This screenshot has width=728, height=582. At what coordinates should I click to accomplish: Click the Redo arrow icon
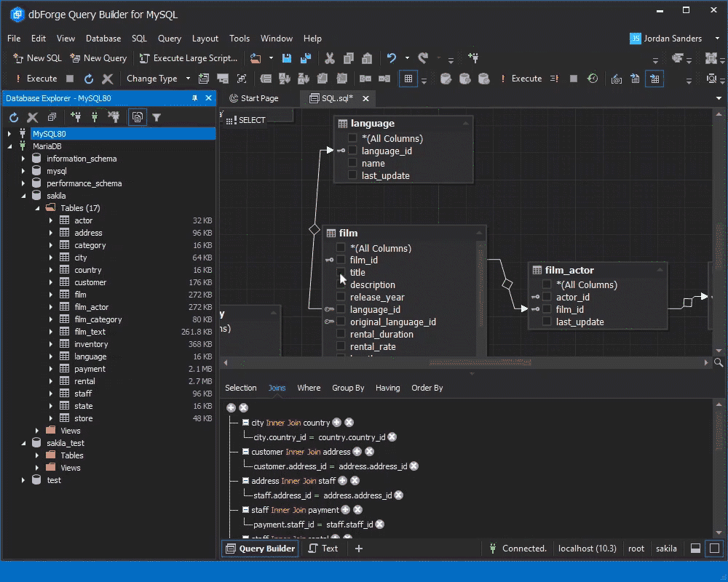click(x=422, y=58)
